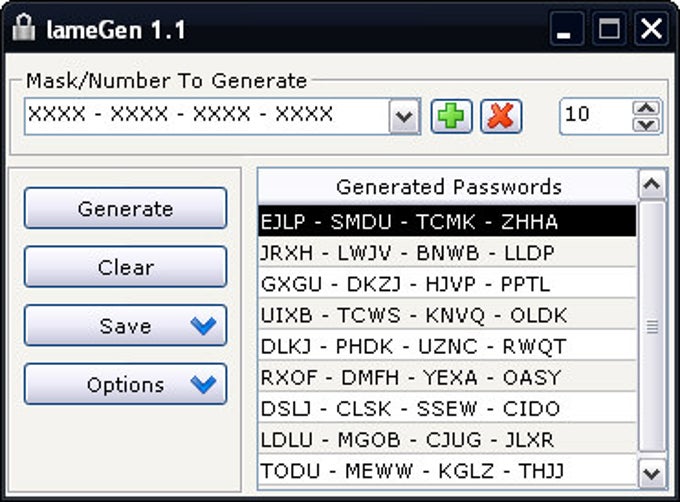Click the green plus add mask icon
680x502 pixels.
451,117
